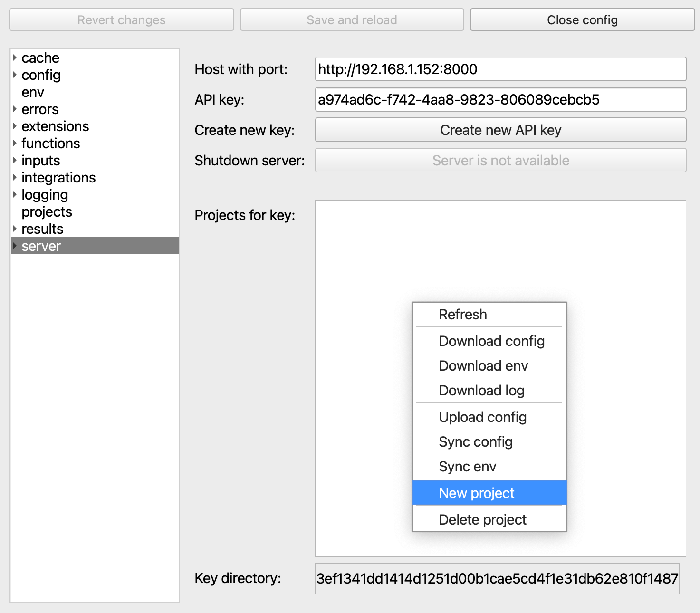Expand the integrations tree arrow
This screenshot has height=613, width=700.
[x=15, y=177]
